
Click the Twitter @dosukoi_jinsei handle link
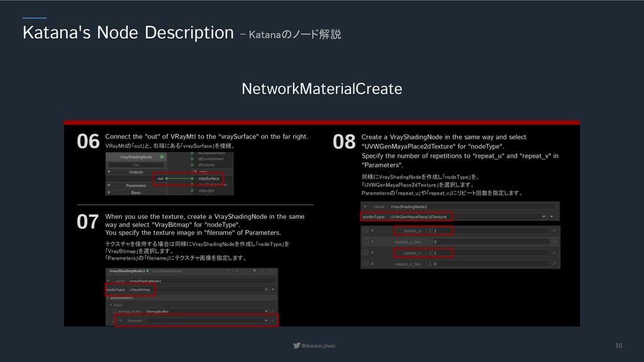point(314,346)
